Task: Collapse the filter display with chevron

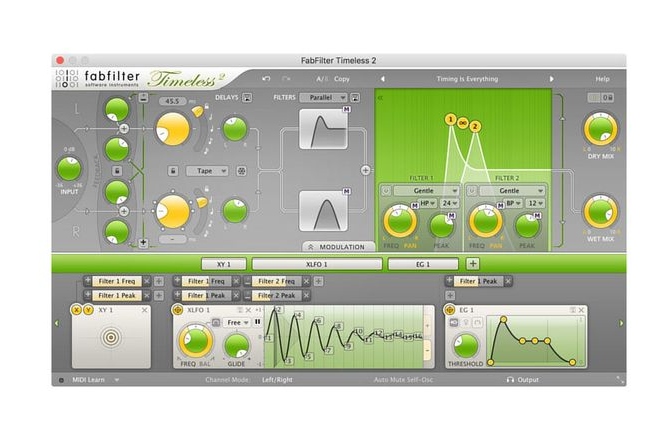Action: click(380, 98)
